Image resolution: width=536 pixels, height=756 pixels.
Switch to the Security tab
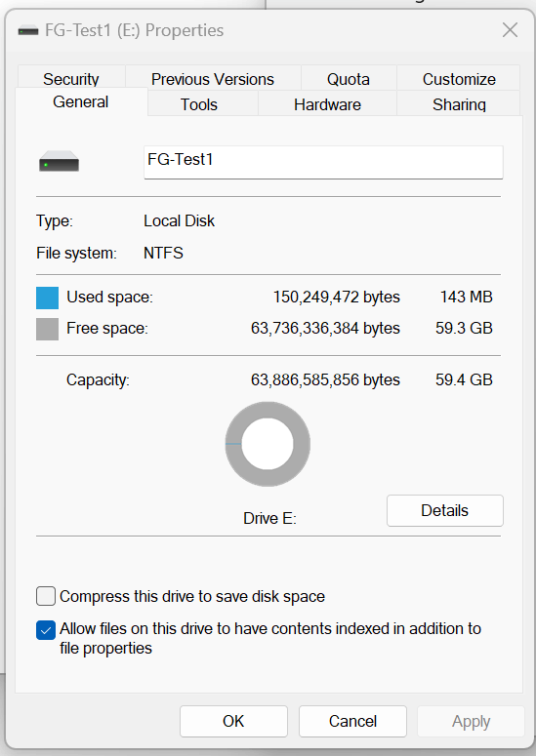click(x=71, y=78)
